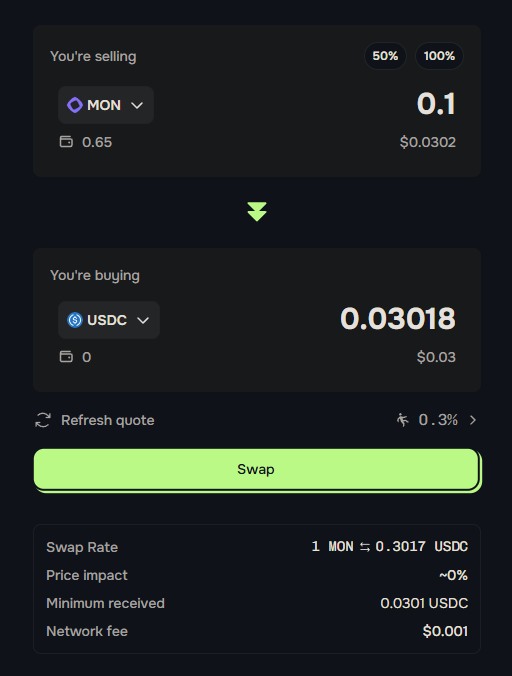Image resolution: width=512 pixels, height=676 pixels.
Task: Click the MON token diamond icon
Action: 75,105
